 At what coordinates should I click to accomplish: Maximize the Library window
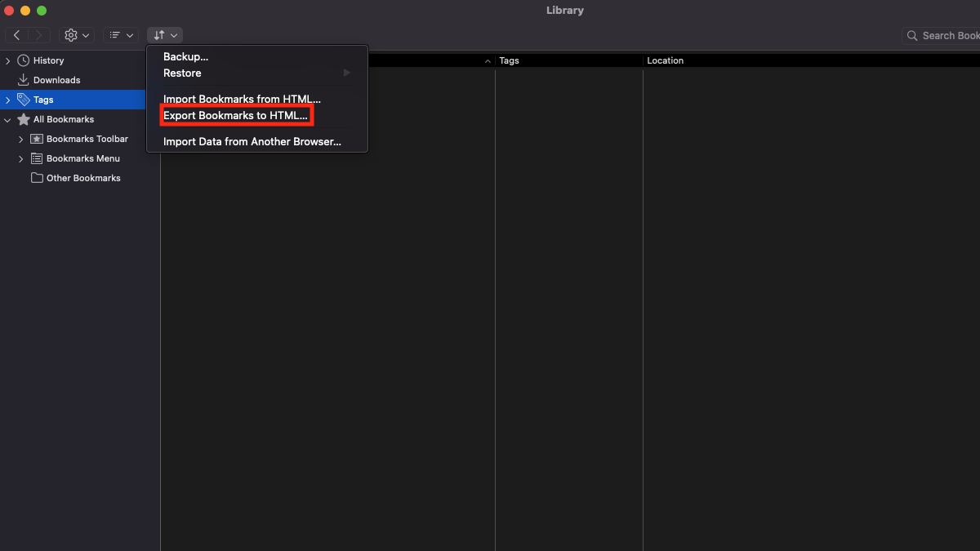42,11
